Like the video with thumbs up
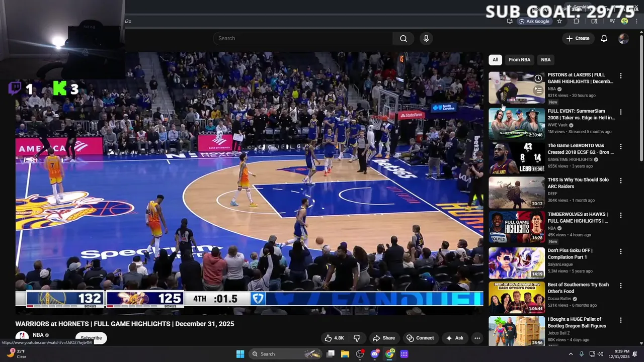Image resolution: width=644 pixels, height=362 pixels. pyautogui.click(x=334, y=338)
